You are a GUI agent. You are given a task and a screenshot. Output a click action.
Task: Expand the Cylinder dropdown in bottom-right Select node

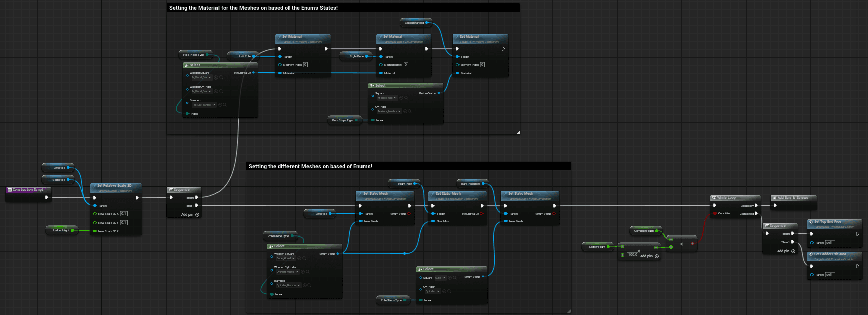pyautogui.click(x=432, y=291)
